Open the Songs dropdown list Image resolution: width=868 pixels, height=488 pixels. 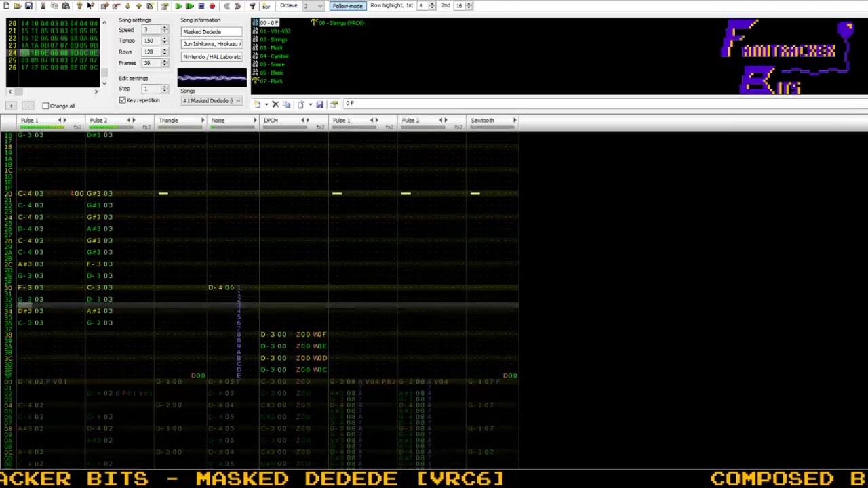click(x=212, y=100)
